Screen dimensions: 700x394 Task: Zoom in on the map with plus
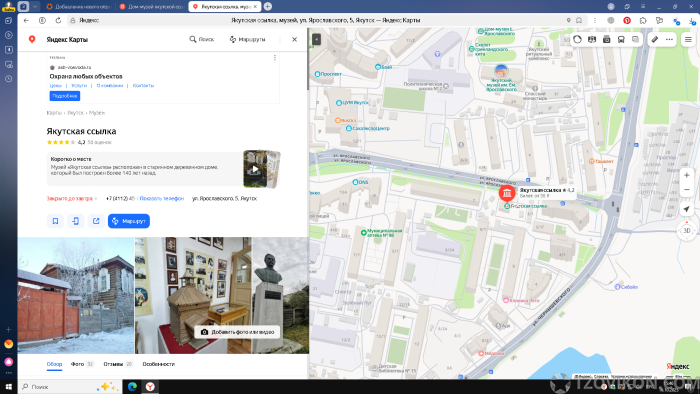[x=687, y=175]
